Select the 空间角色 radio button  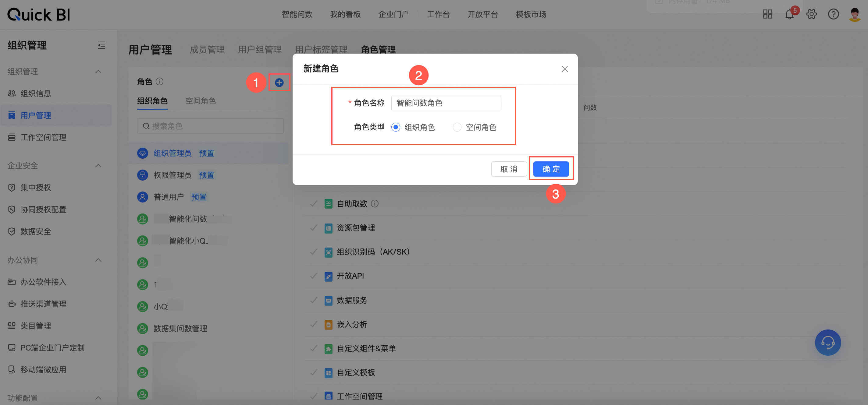[457, 127]
